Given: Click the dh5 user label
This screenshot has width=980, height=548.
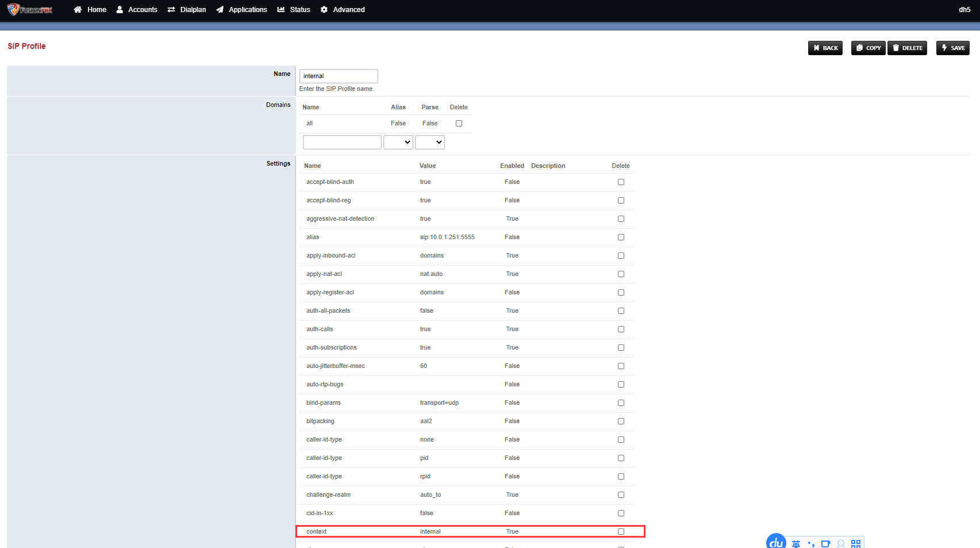Looking at the screenshot, I should [x=964, y=10].
